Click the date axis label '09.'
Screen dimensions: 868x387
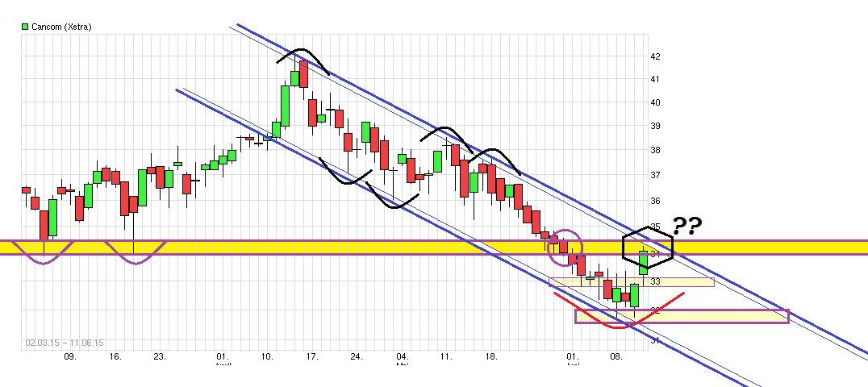pos(70,356)
